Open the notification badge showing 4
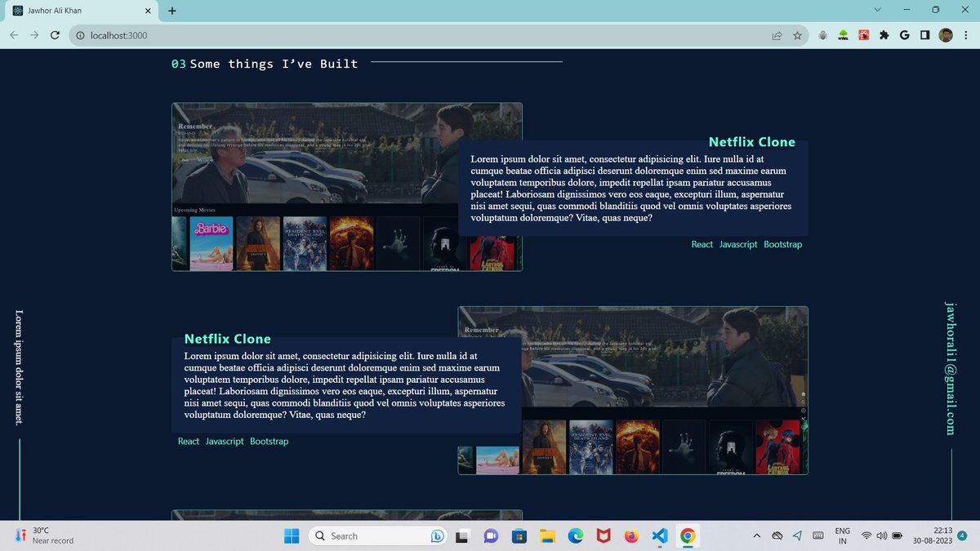980x551 pixels. coord(963,535)
